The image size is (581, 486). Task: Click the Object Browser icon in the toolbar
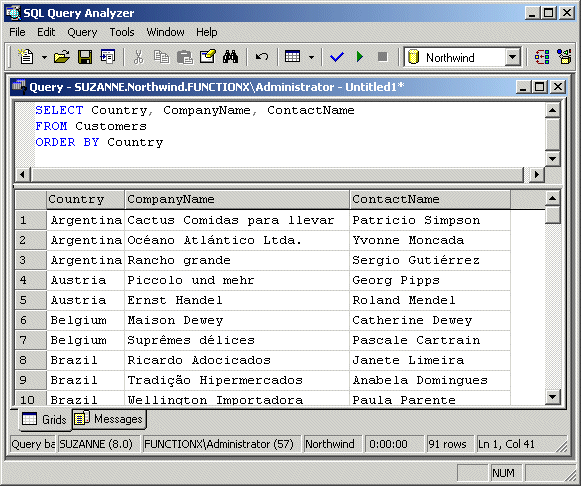(541, 57)
